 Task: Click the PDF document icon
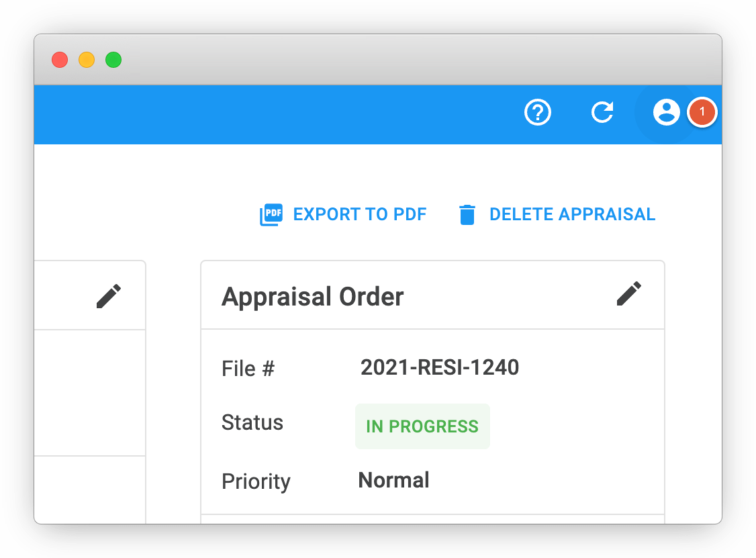(x=271, y=214)
